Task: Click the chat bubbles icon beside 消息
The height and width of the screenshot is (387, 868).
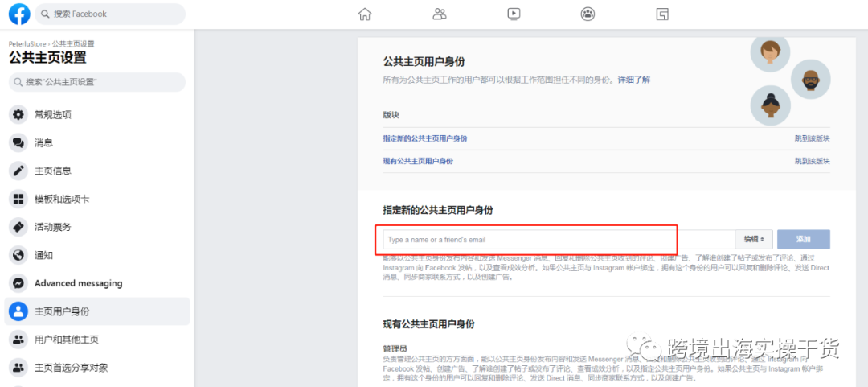Action: [x=18, y=142]
